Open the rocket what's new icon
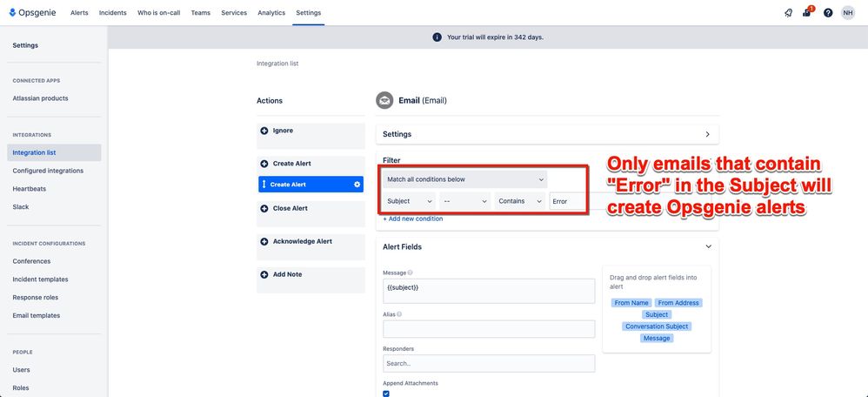The width and height of the screenshot is (868, 397). tap(788, 13)
